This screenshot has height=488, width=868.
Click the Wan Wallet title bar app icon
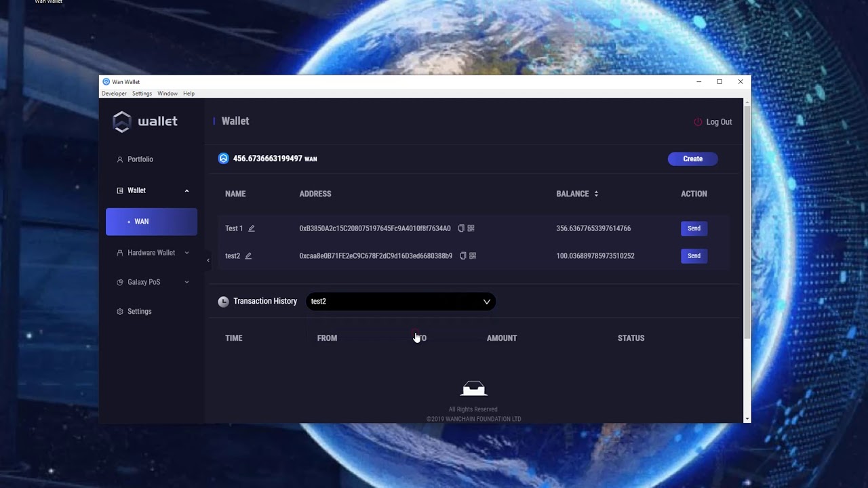pos(106,81)
